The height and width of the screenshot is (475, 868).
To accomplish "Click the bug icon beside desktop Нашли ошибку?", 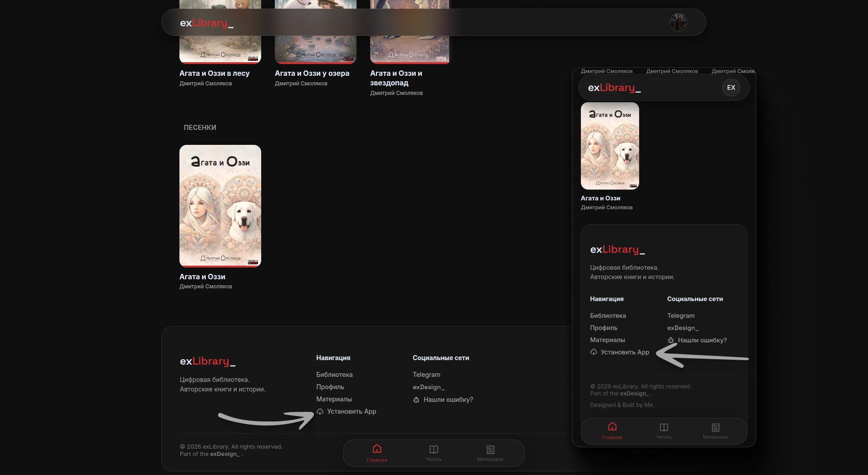I will pos(416,400).
